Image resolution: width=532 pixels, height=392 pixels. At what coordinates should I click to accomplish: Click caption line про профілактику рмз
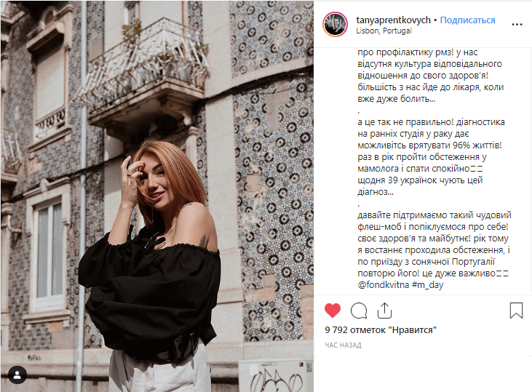click(418, 52)
